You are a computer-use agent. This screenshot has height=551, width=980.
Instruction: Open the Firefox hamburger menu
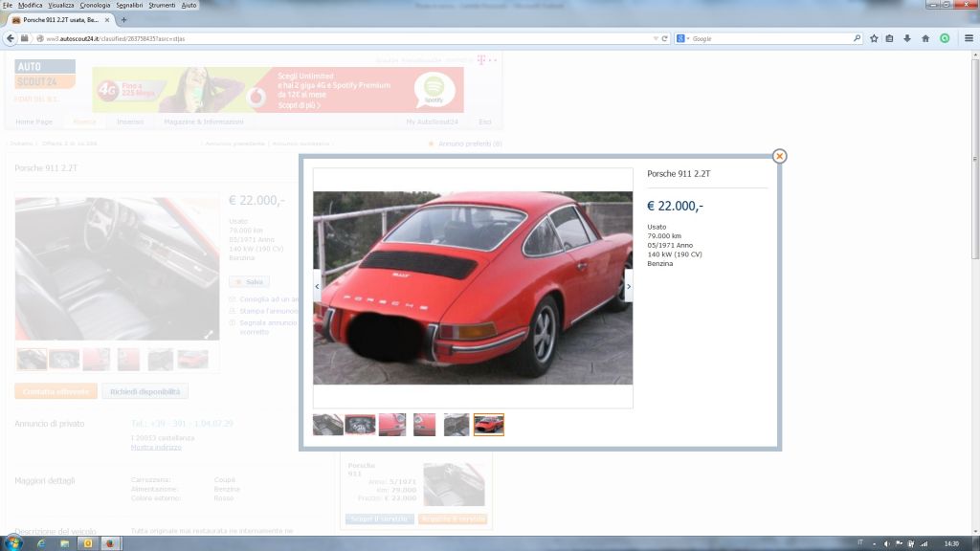tap(969, 38)
